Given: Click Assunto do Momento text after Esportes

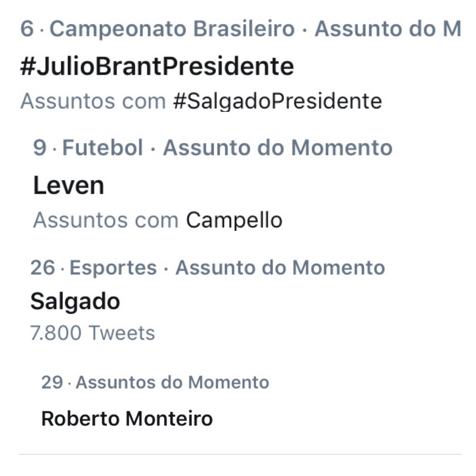Looking at the screenshot, I should pyautogui.click(x=280, y=267).
